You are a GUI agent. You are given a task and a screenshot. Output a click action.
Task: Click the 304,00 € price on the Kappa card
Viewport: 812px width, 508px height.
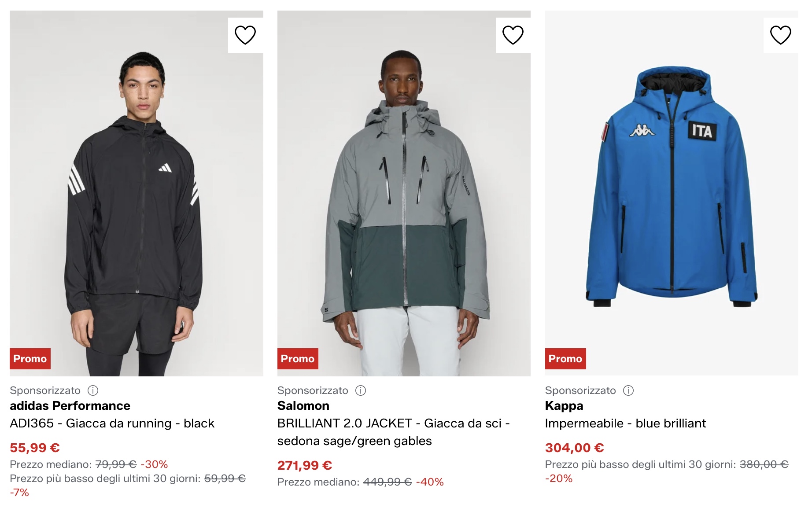tap(574, 447)
